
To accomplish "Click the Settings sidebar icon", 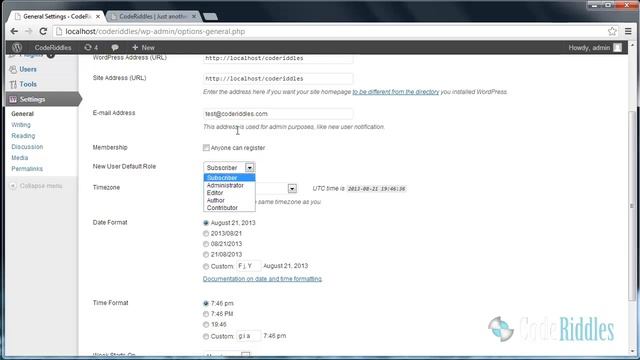I will click(x=13, y=99).
